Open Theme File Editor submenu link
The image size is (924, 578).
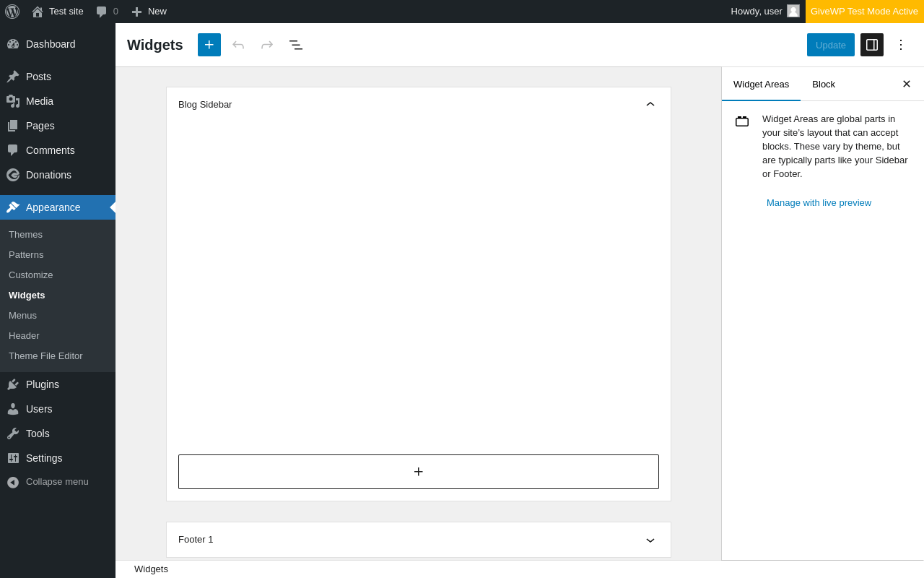[x=45, y=355]
